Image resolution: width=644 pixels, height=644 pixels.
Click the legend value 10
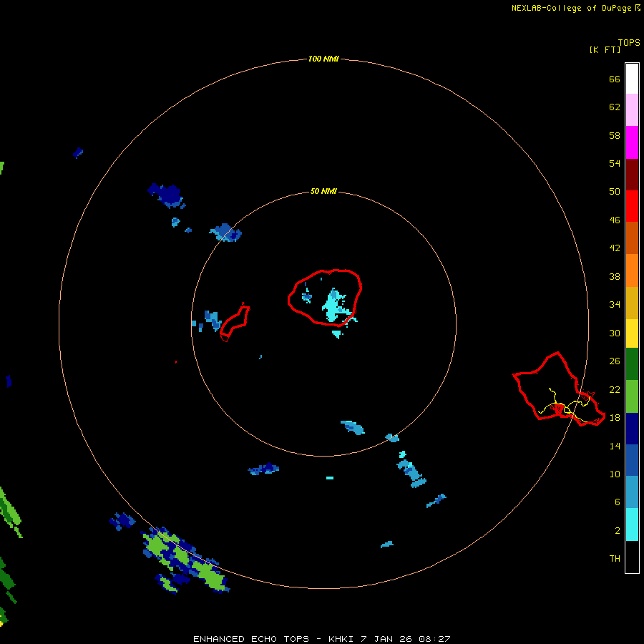pos(615,474)
